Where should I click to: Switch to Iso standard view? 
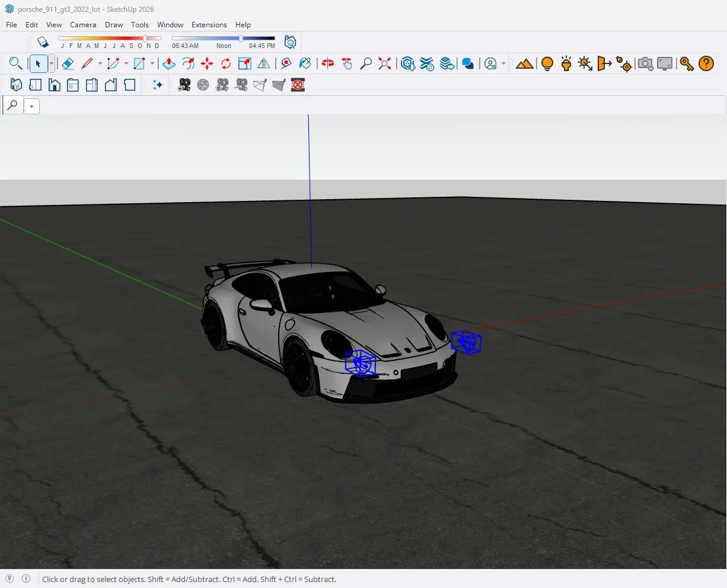[x=16, y=85]
